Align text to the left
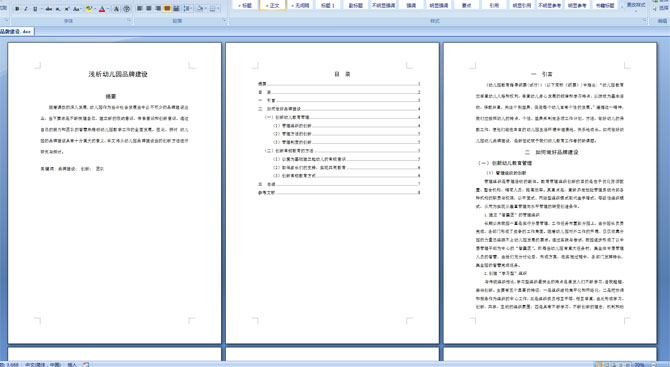670x367 pixels. [x=139, y=9]
